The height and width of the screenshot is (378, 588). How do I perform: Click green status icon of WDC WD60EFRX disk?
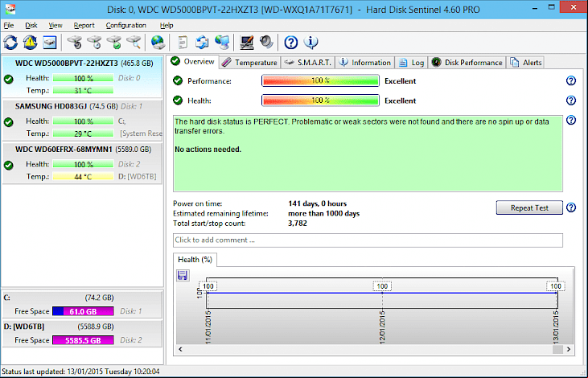[8, 166]
